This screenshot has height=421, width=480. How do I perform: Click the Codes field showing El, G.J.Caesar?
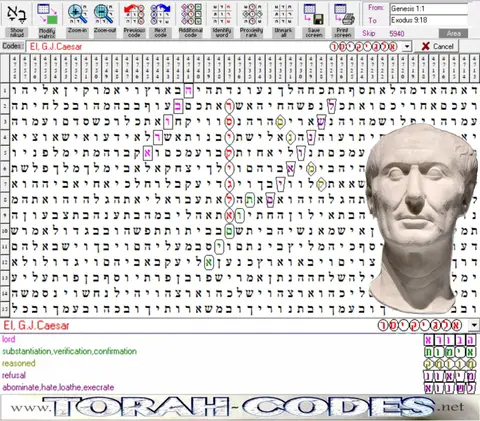click(x=213, y=47)
